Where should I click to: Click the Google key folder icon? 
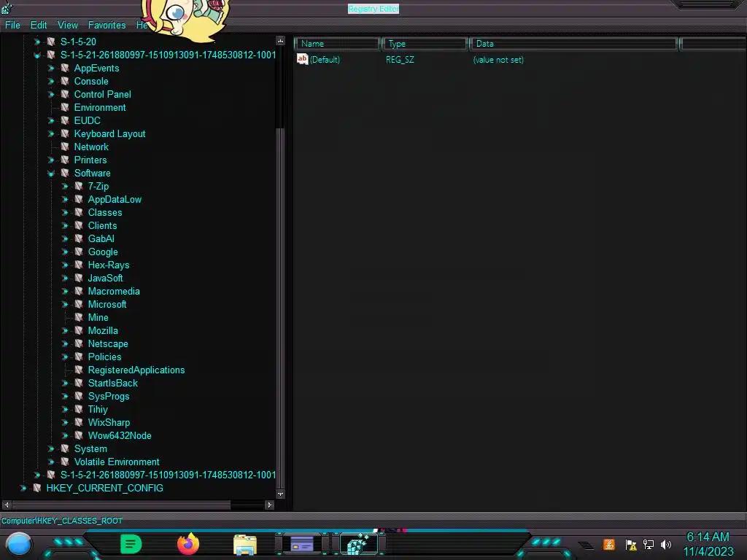point(79,252)
